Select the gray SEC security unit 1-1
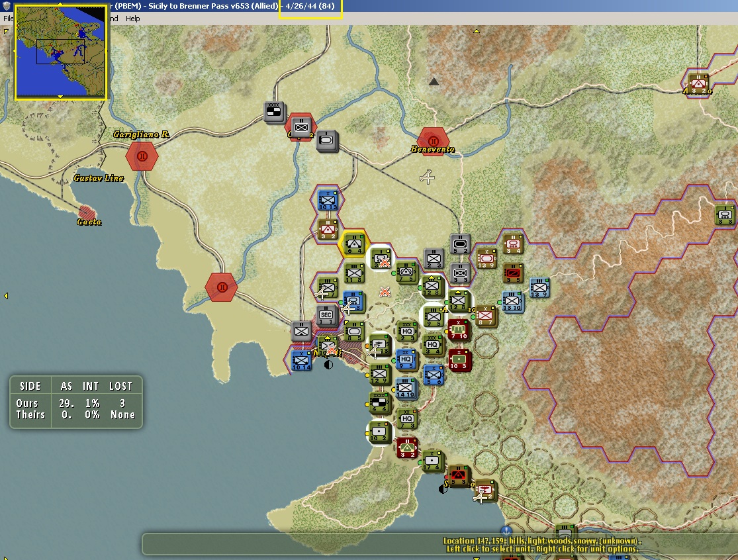Viewport: 738px width, 560px height. (327, 316)
